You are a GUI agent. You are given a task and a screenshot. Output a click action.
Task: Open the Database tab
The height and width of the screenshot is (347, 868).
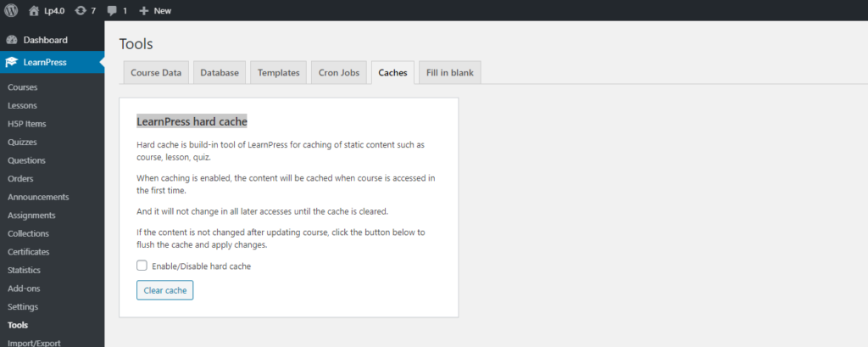[x=220, y=73]
